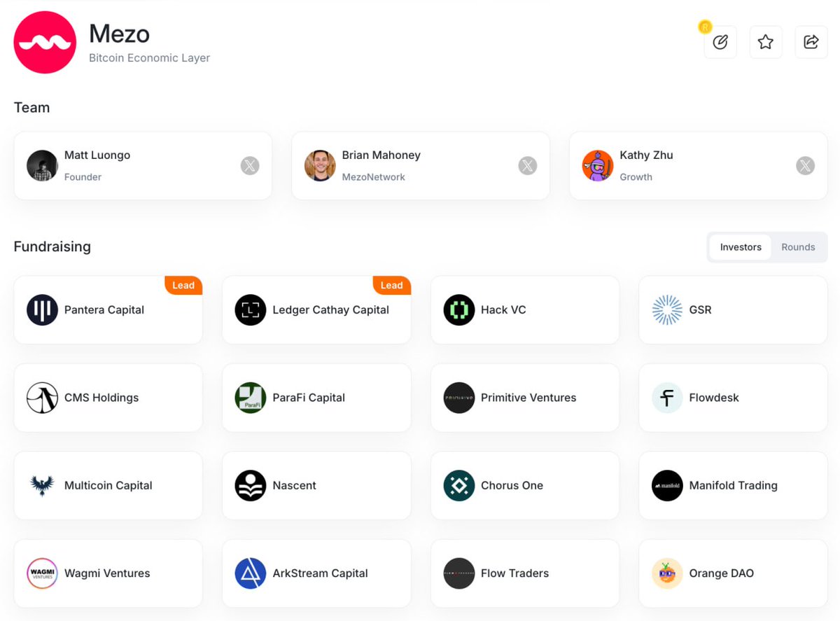Click the Growth role label
Viewport: 840px width, 621px height.
636,177
